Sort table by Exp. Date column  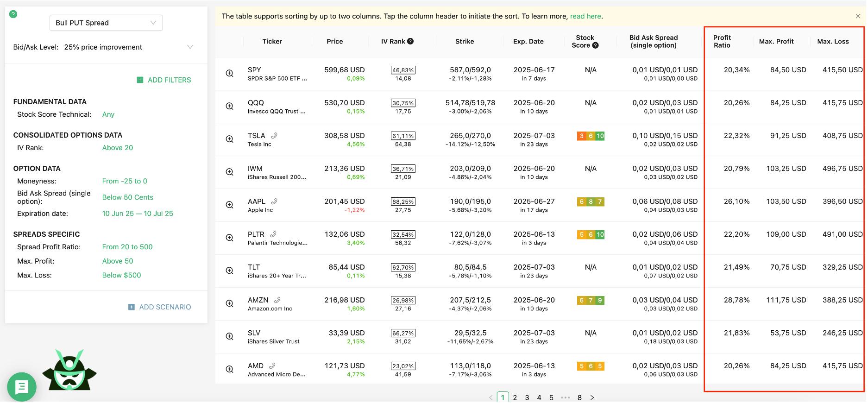pos(528,41)
